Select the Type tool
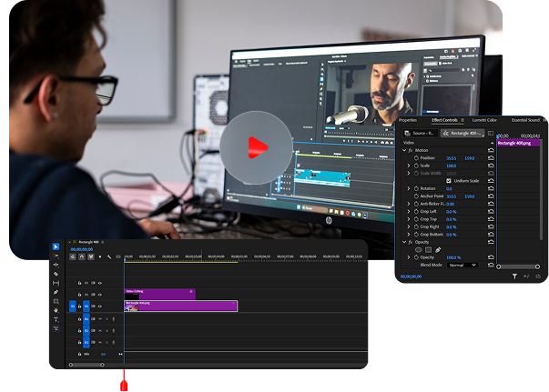This screenshot has width=549, height=392. [x=56, y=319]
